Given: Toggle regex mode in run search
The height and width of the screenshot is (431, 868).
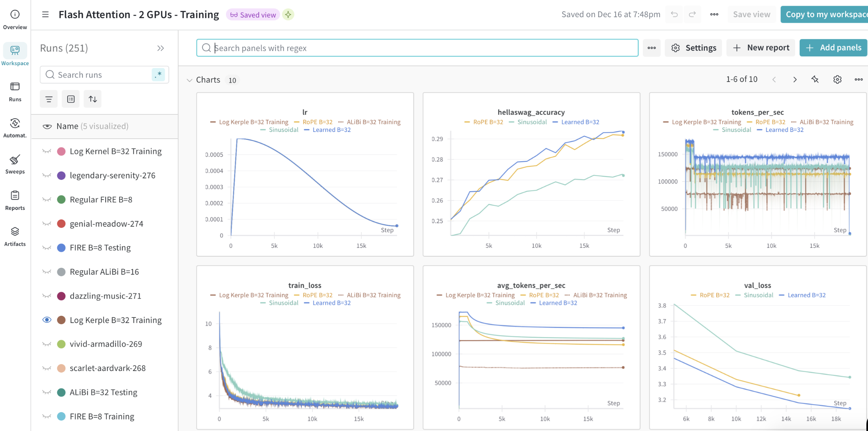Looking at the screenshot, I should 158,75.
